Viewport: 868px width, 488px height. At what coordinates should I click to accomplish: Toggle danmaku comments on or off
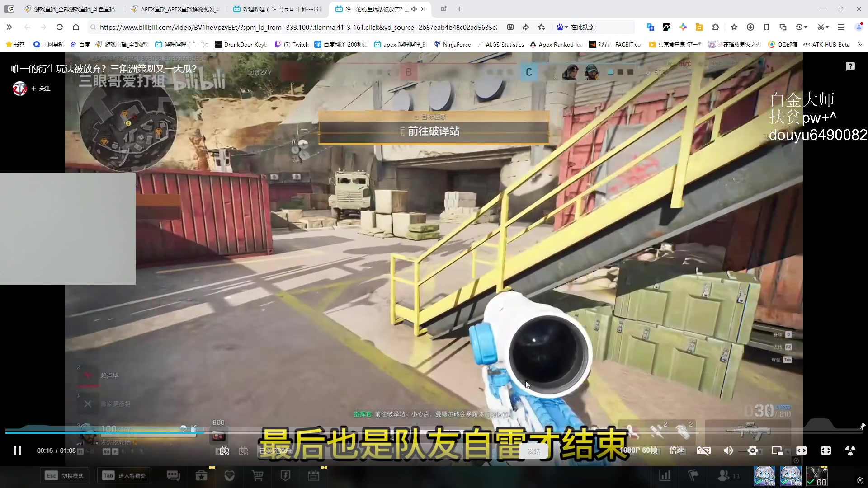[x=224, y=451]
